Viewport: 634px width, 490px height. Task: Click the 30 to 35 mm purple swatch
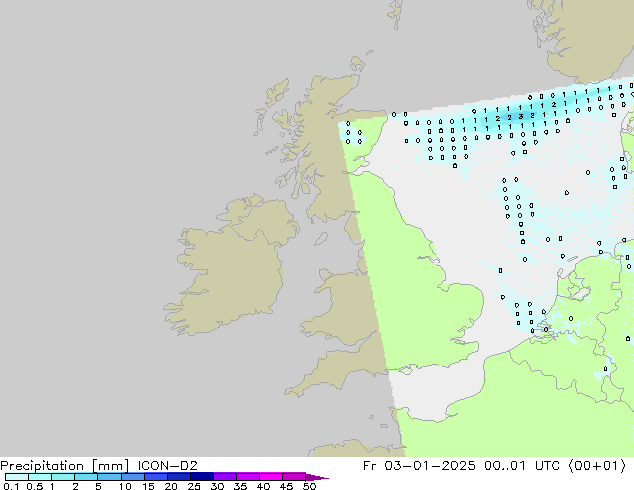224,477
